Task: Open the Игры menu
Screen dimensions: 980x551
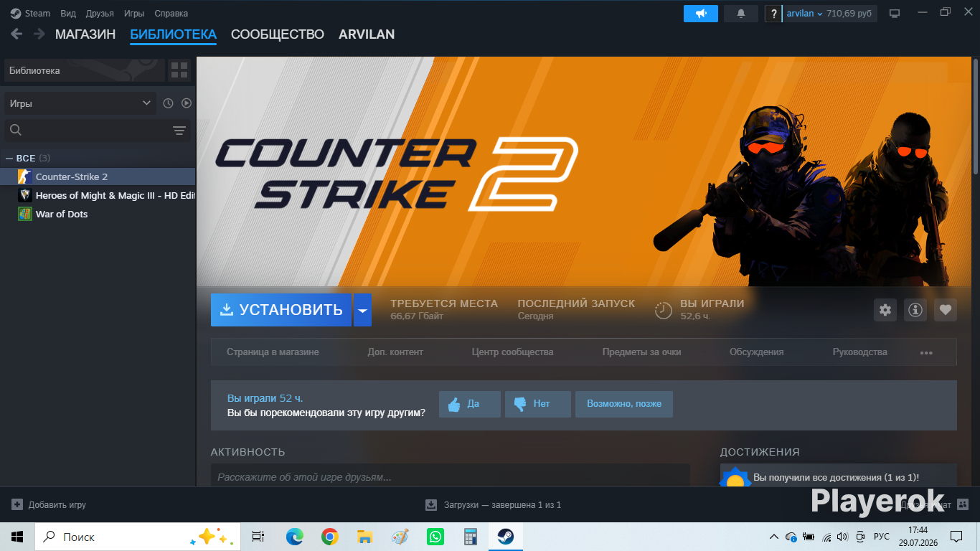Action: point(134,14)
